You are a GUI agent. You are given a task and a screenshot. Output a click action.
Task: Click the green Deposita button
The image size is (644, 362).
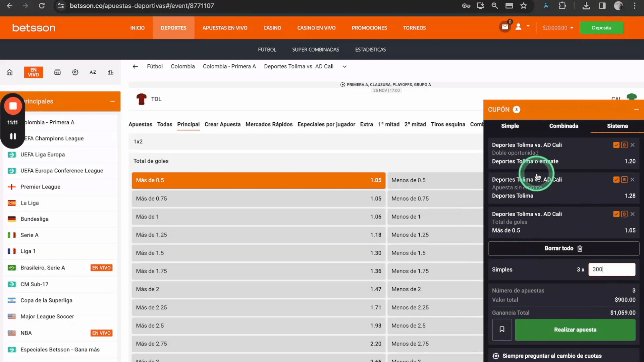click(x=601, y=28)
